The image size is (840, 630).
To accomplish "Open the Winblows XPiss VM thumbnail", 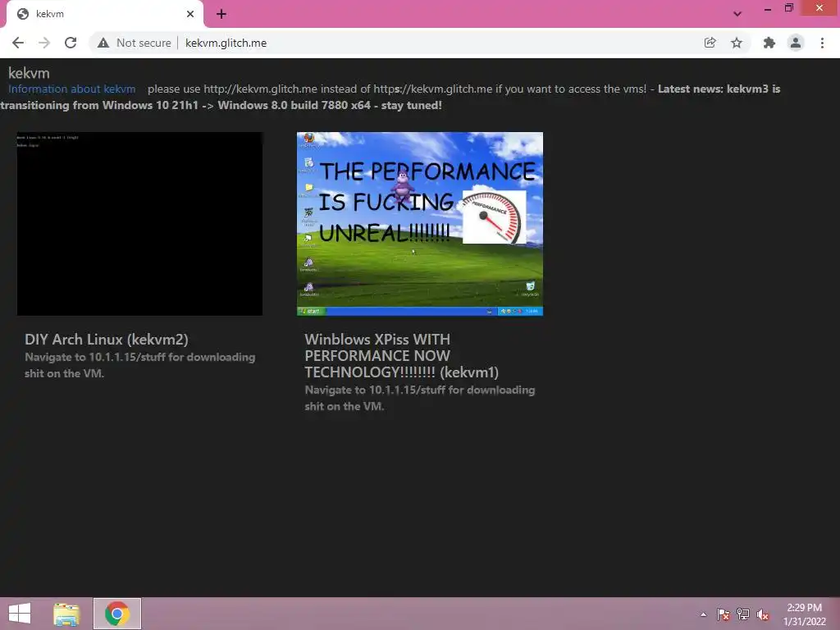I will pos(420,224).
